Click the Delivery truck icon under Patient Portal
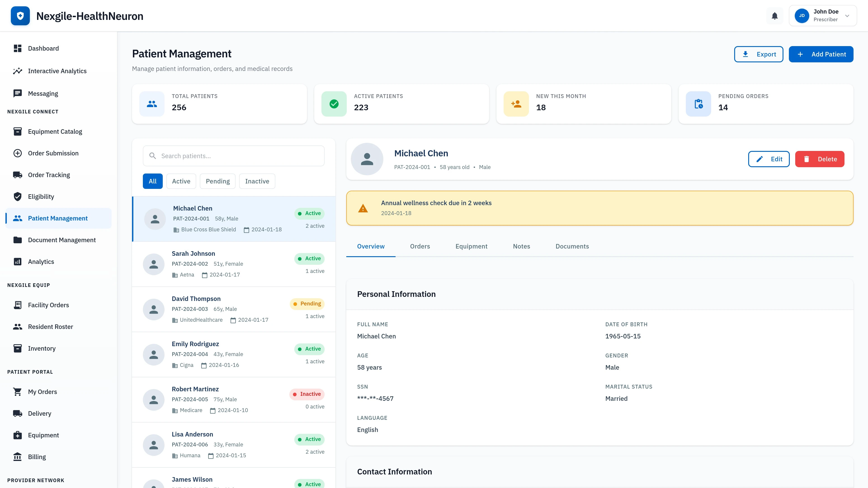 [18, 413]
